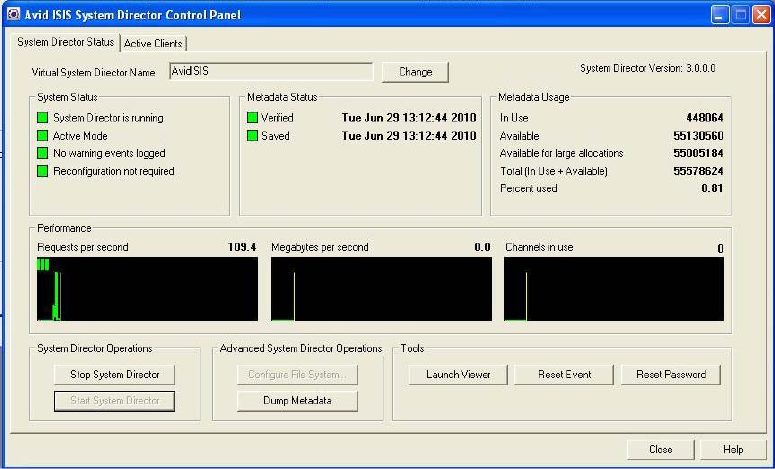The width and height of the screenshot is (775, 469).
Task: Switch to the Active Clients tab
Action: (x=153, y=43)
